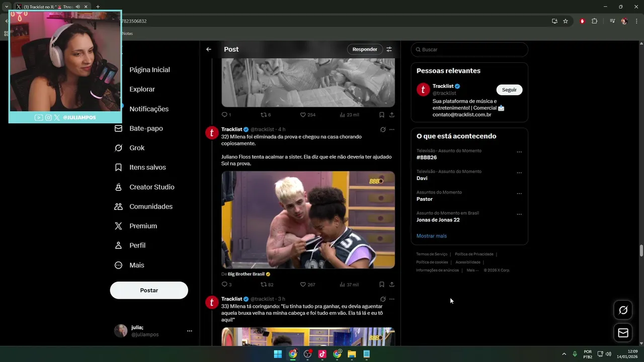The height and width of the screenshot is (362, 644).
Task: Go back with the Post arrow
Action: [x=209, y=49]
